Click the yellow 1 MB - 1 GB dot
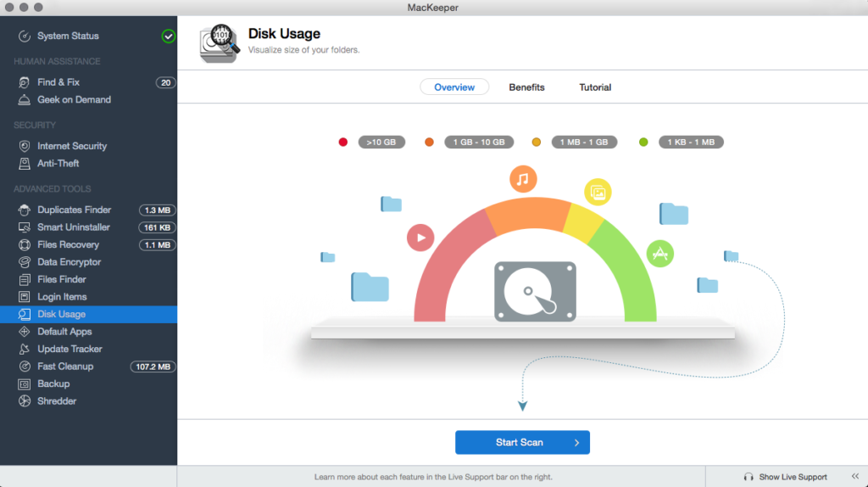The width and height of the screenshot is (868, 487). pyautogui.click(x=536, y=143)
